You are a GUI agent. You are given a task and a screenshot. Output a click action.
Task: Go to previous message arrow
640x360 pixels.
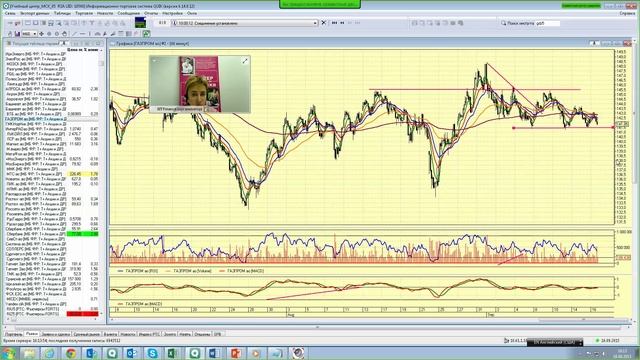[342, 23]
